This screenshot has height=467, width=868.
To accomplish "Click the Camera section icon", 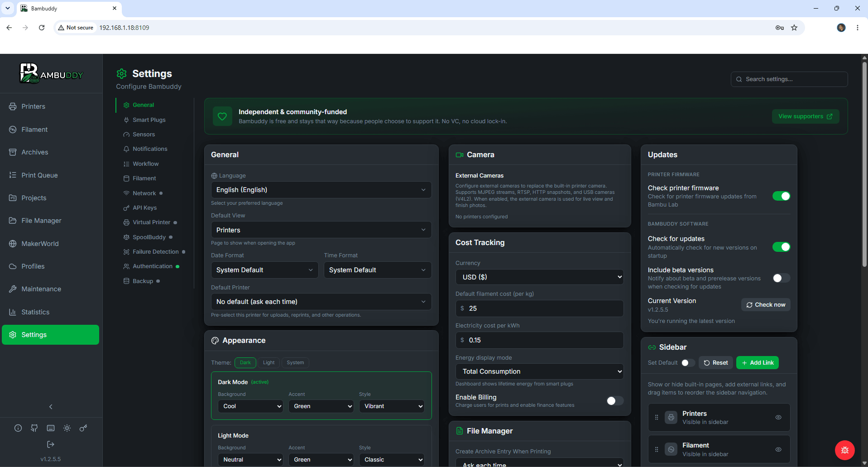I will point(460,155).
